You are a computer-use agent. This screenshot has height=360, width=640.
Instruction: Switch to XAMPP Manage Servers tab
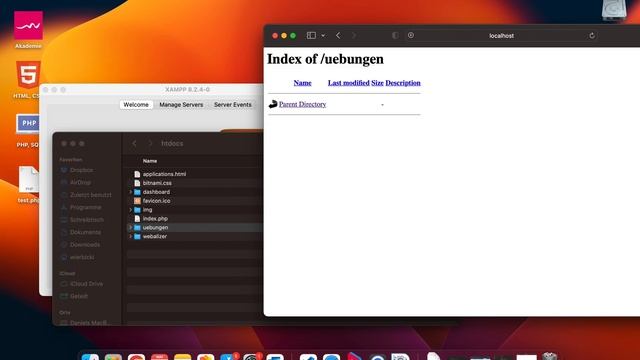[181, 104]
